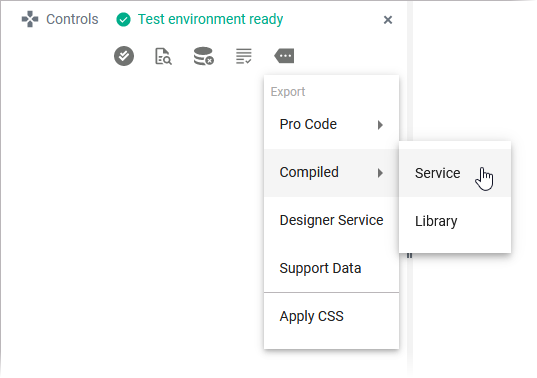Click the Test environment ready status text
537x378 pixels.
point(210,19)
